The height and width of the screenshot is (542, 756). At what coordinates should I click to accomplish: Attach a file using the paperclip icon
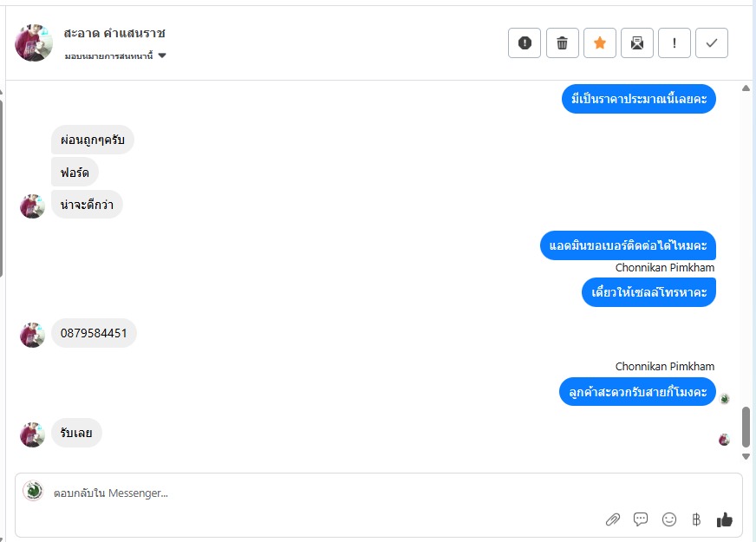click(x=613, y=519)
